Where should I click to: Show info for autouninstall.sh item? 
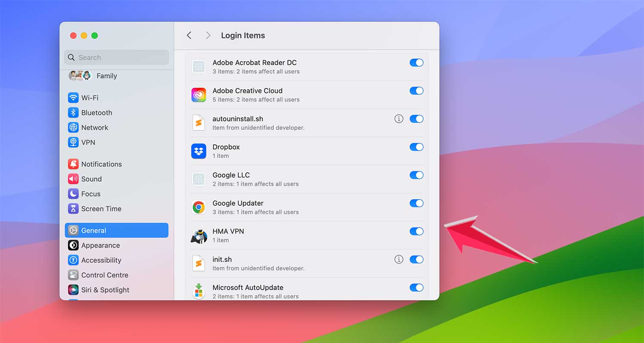tap(398, 119)
